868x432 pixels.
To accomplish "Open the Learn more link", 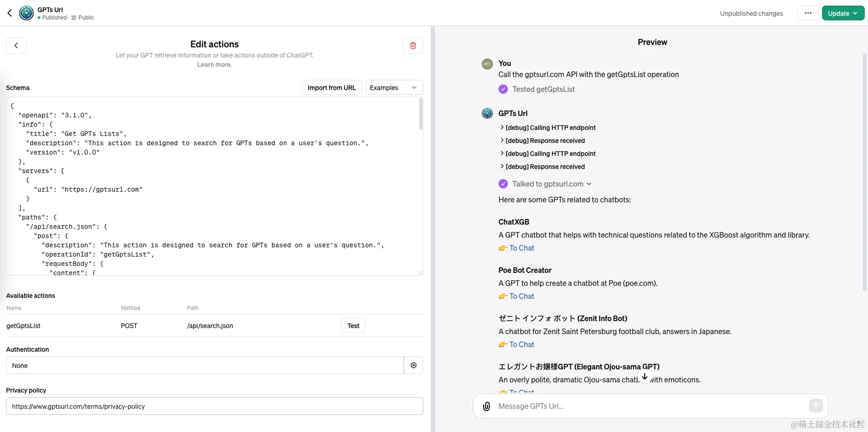I will point(214,64).
